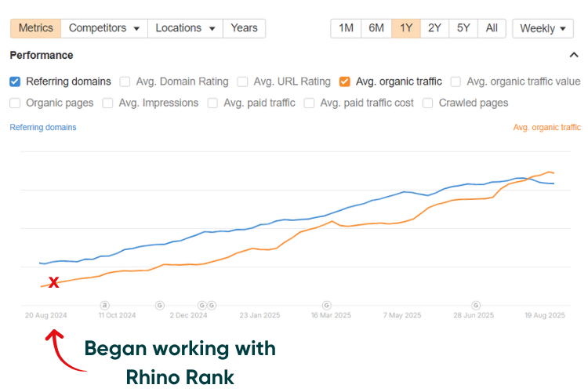Disable the Avg. organic traffic checkbox

click(x=345, y=82)
